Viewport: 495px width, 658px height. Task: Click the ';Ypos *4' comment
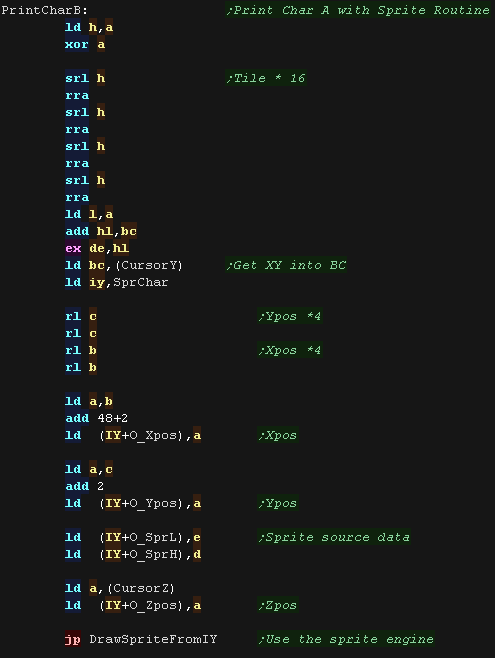point(290,316)
